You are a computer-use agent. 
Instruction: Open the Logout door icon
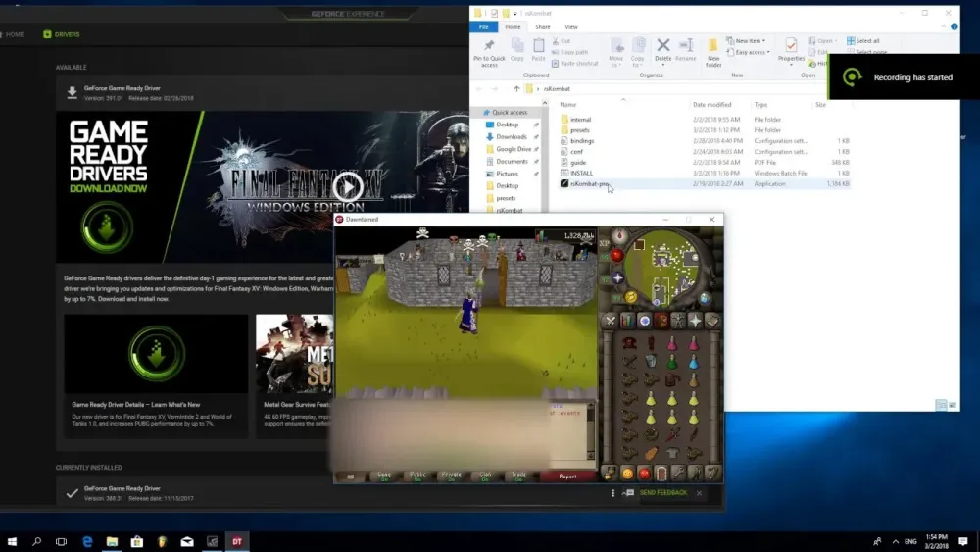point(661,474)
